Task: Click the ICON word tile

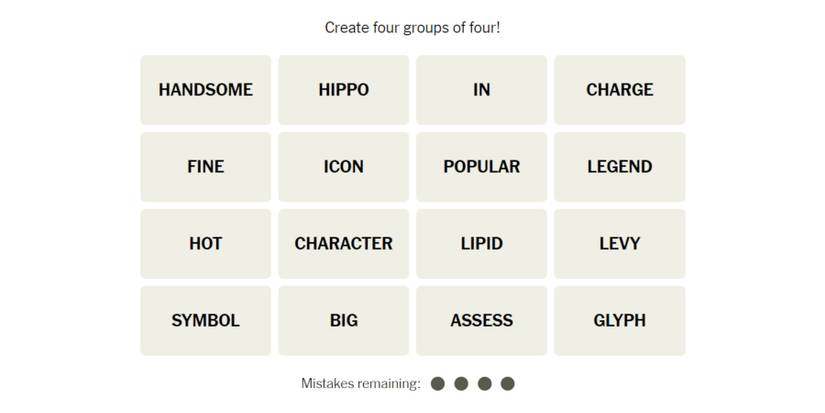Action: [343, 167]
